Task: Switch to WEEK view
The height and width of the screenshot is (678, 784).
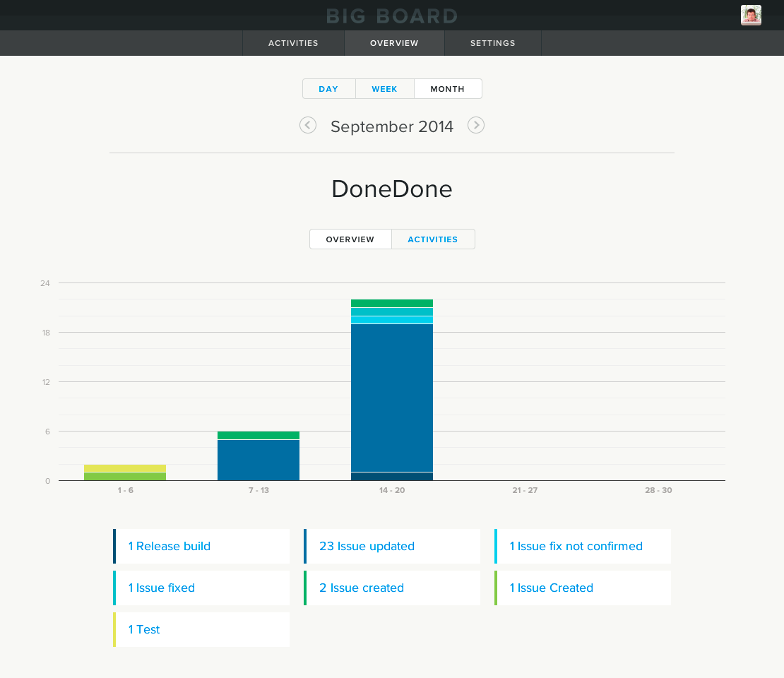Action: coord(384,88)
